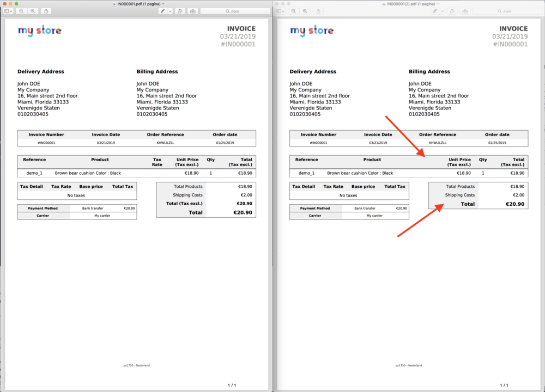545x392 pixels.
Task: Click 01/25/2019 order date in left invoice
Action: [225, 143]
